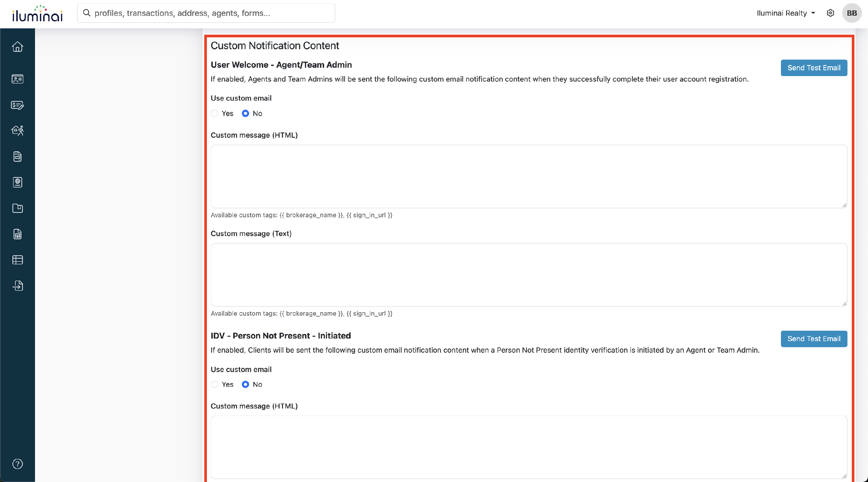The width and height of the screenshot is (868, 482).
Task: Send Test Email for User Welcome
Action: pyautogui.click(x=814, y=68)
